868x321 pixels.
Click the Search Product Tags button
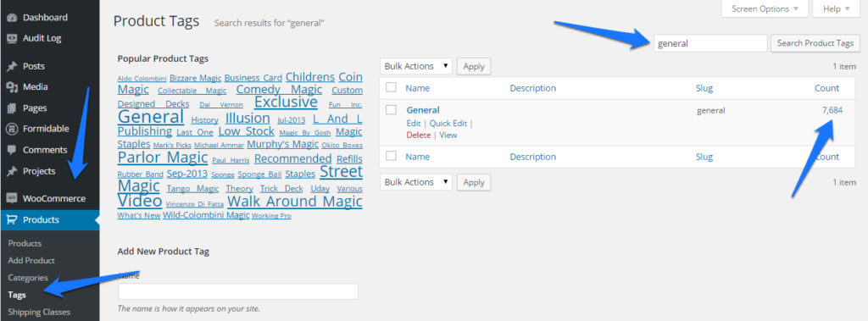point(815,43)
